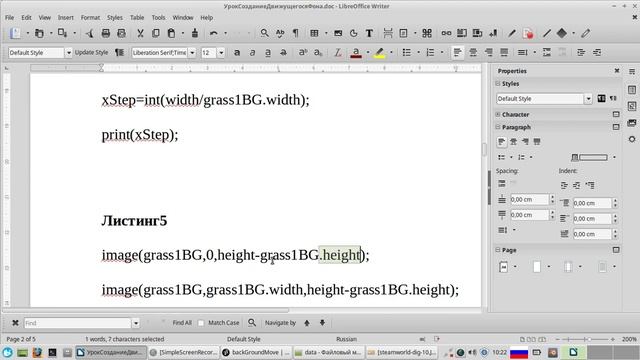Expand the Character section in sidebar
Screen dimensions: 640x360
[x=498, y=114]
